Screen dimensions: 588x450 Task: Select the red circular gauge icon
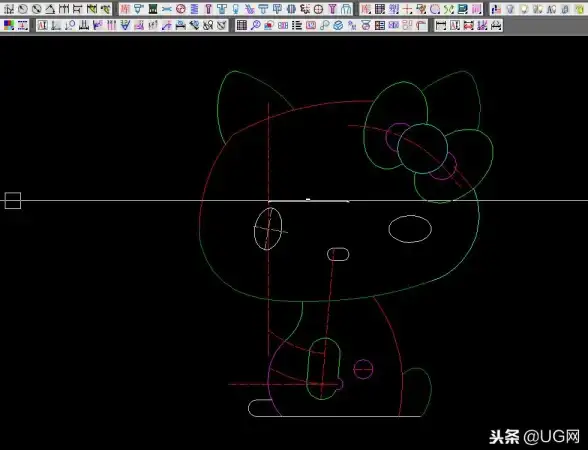click(x=181, y=9)
